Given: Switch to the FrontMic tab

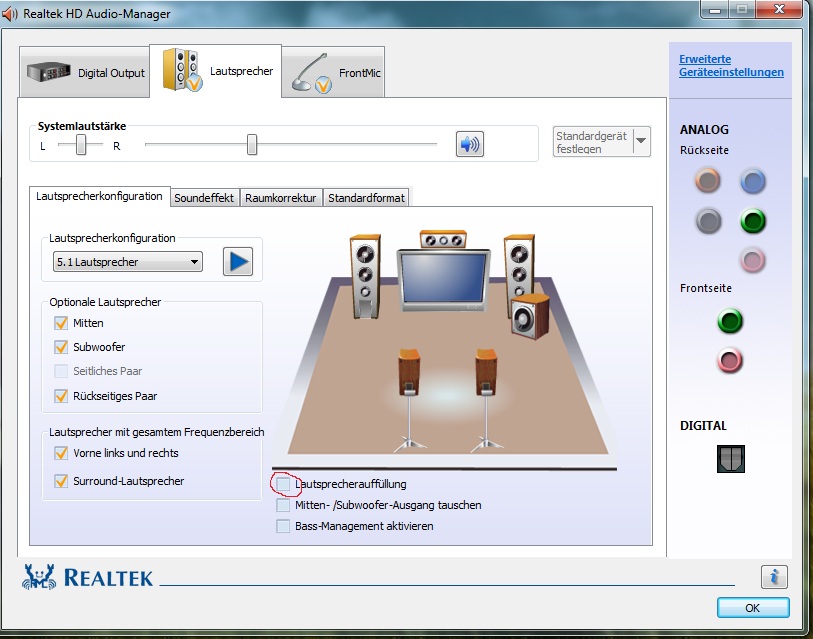Looking at the screenshot, I should tap(333, 72).
